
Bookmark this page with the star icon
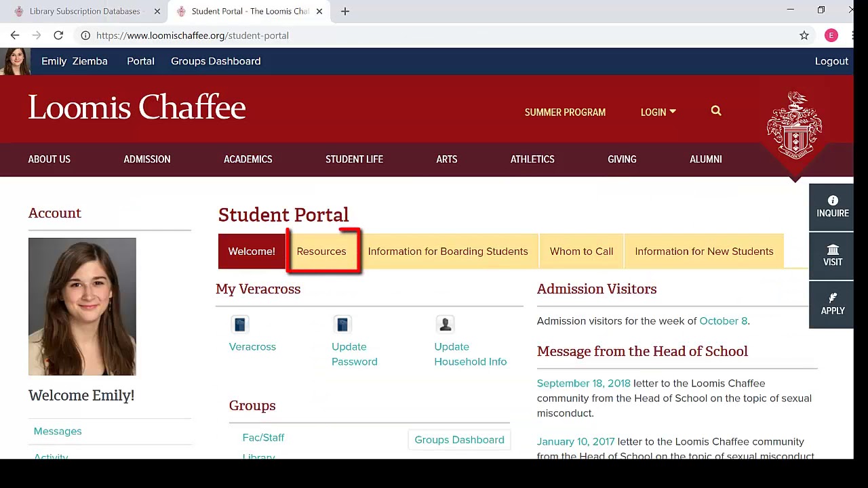(804, 35)
